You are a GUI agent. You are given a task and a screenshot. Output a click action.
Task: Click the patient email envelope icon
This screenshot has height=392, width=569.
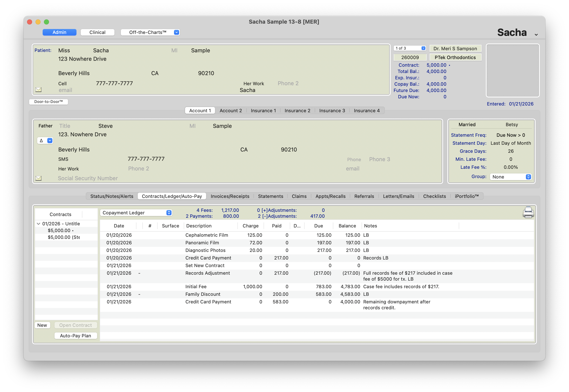point(38,90)
